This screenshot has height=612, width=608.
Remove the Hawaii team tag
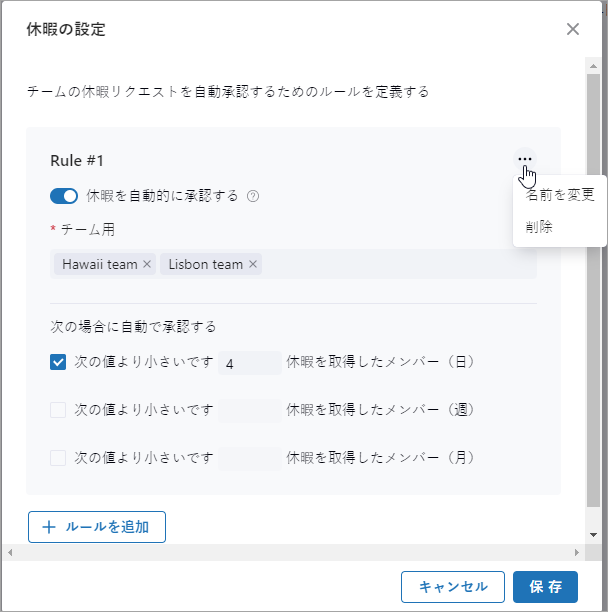[x=147, y=265]
